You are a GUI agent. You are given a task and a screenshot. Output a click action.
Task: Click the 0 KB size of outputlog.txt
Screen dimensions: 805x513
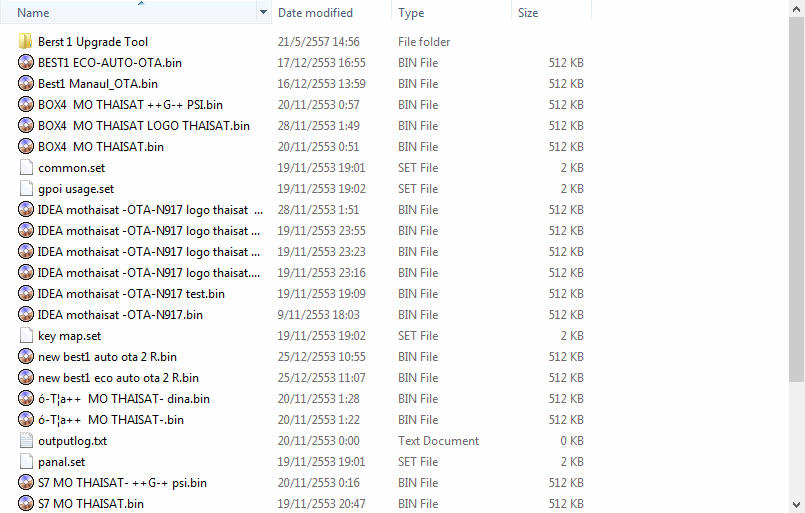[572, 441]
